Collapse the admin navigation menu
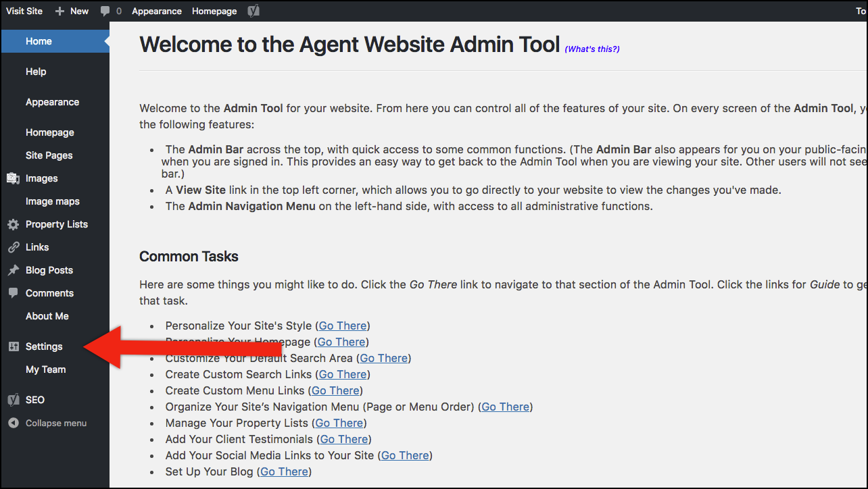Screen dimensions: 868x489 coord(47,423)
